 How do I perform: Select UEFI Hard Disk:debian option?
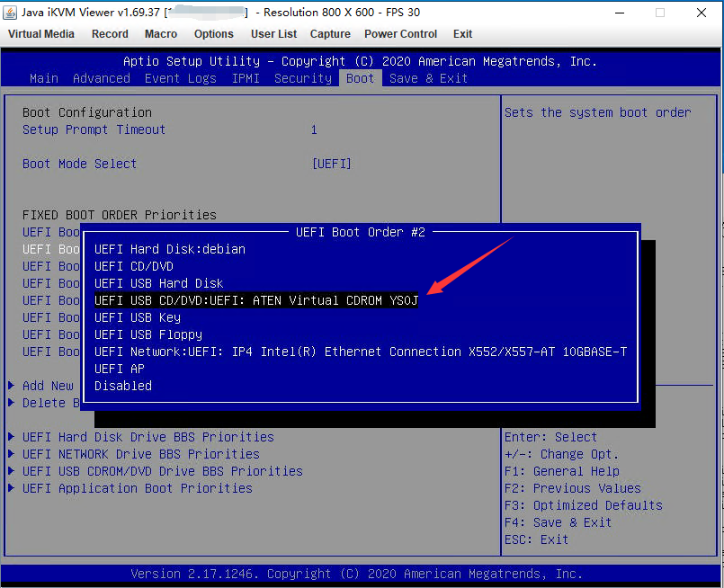tap(170, 249)
